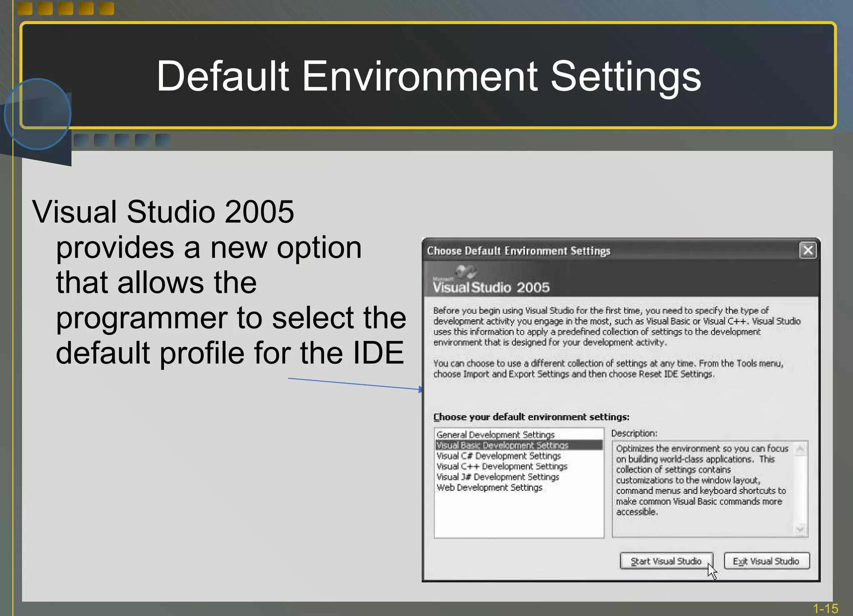
Task: Click the Start Visual Studio button
Action: click(666, 561)
